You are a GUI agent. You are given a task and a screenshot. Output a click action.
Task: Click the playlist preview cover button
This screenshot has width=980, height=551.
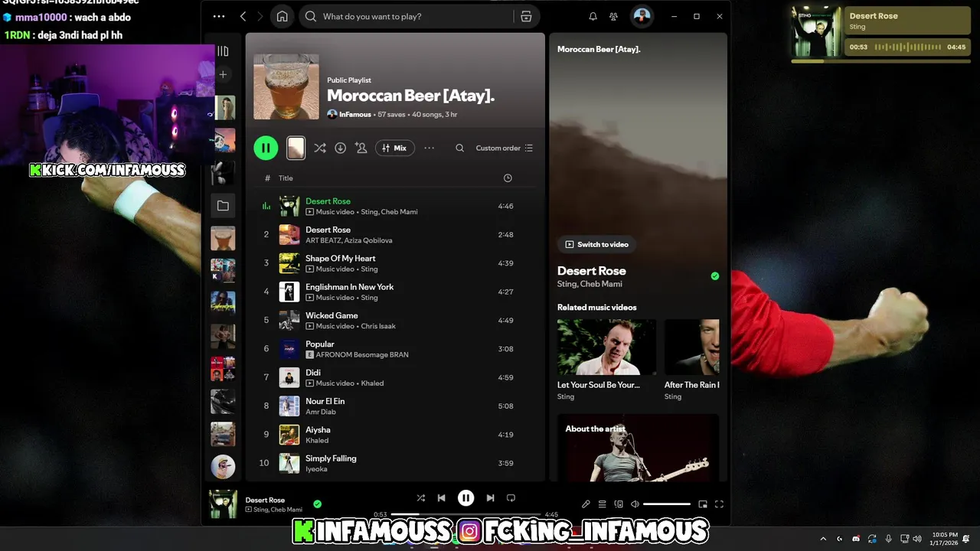pos(296,148)
